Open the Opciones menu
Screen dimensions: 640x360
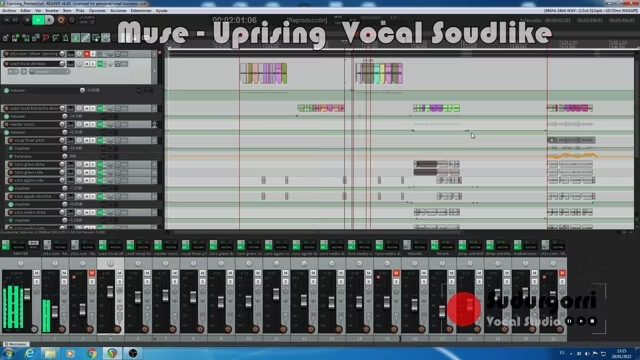(x=97, y=11)
